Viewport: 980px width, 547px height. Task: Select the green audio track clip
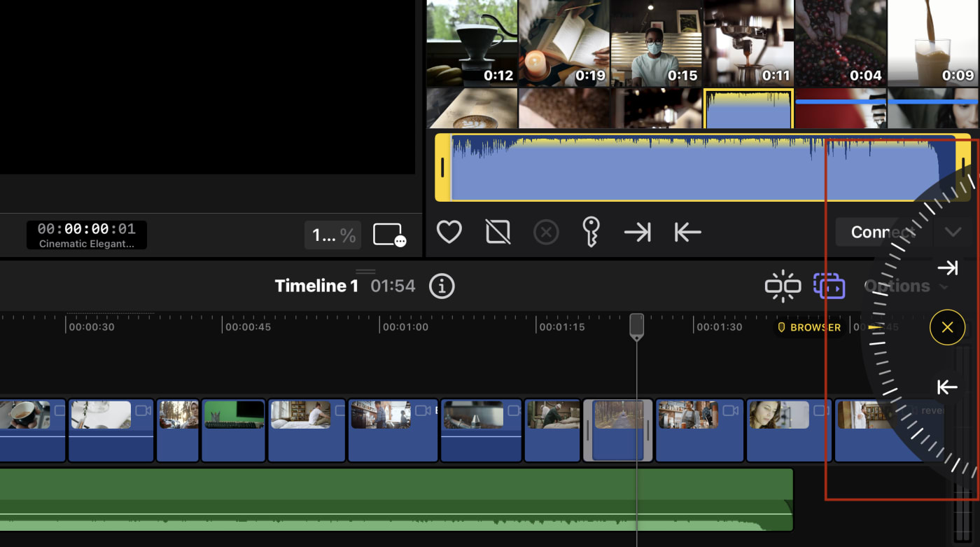[396, 500]
